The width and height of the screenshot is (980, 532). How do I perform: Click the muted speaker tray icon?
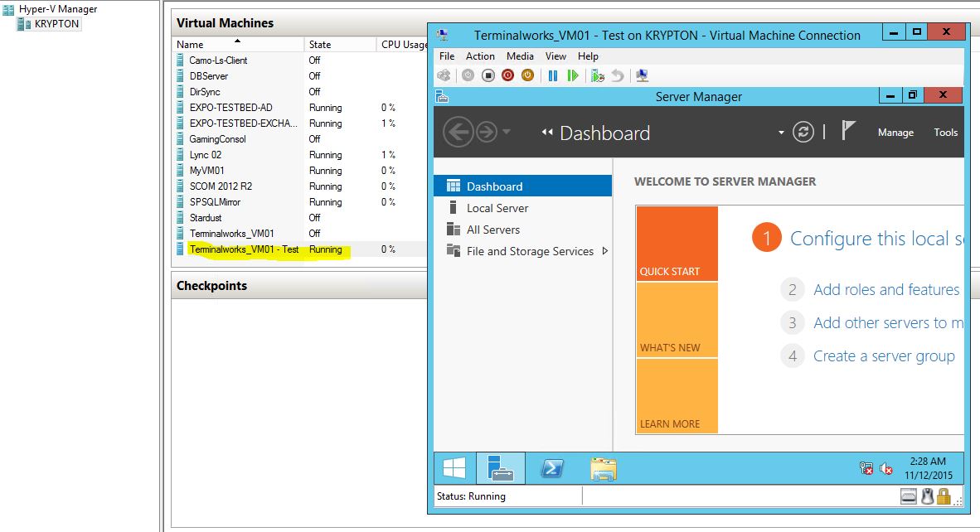pos(886,468)
